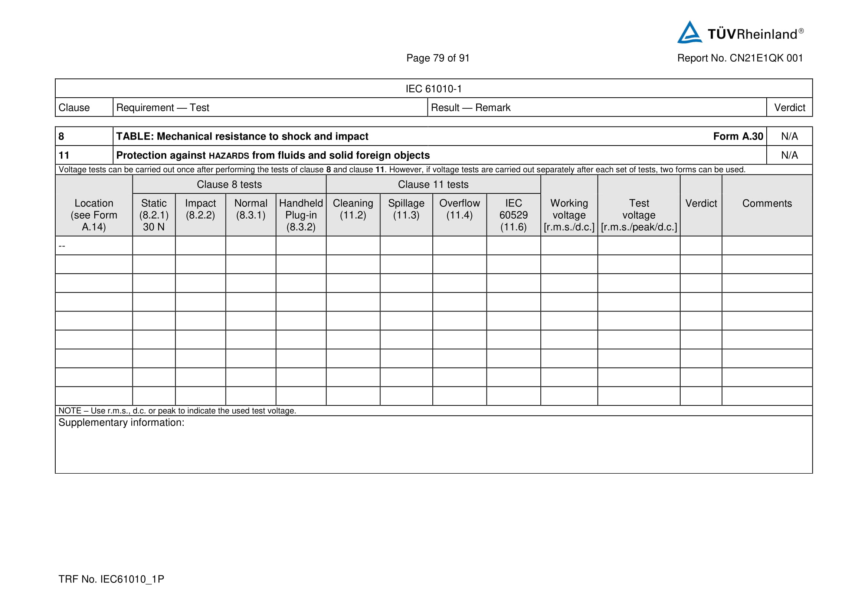
Task: Click the N/A verdict for clause 11
Action: click(x=789, y=156)
